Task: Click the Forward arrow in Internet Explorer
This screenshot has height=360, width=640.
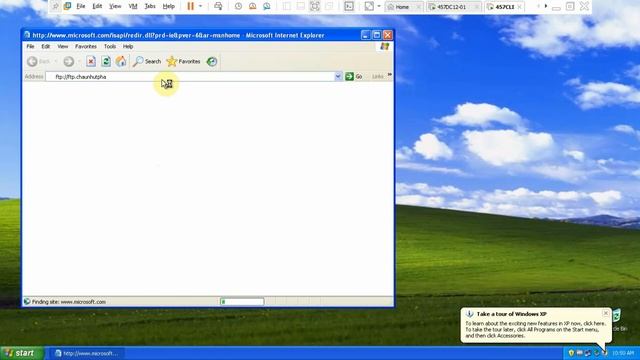Action: (69, 62)
